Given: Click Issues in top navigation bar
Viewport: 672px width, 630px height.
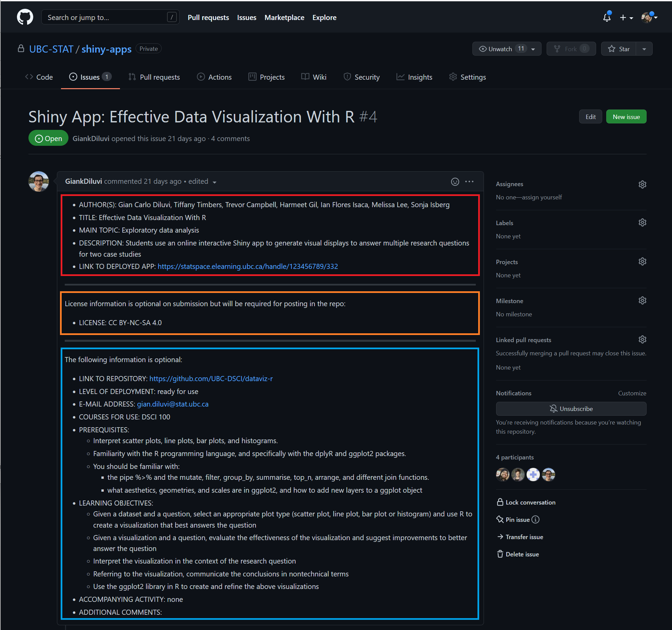Looking at the screenshot, I should 247,17.
